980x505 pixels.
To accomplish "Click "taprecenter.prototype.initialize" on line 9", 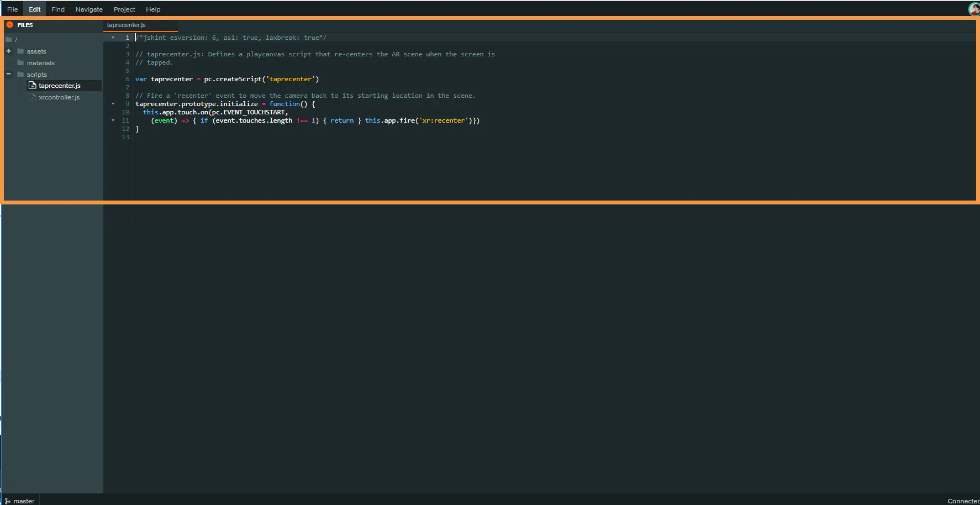I will point(197,104).
